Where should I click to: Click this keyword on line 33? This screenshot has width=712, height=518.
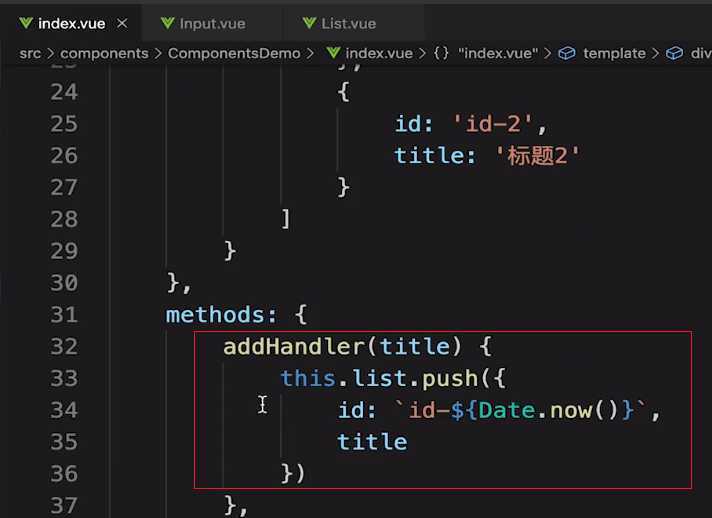308,378
